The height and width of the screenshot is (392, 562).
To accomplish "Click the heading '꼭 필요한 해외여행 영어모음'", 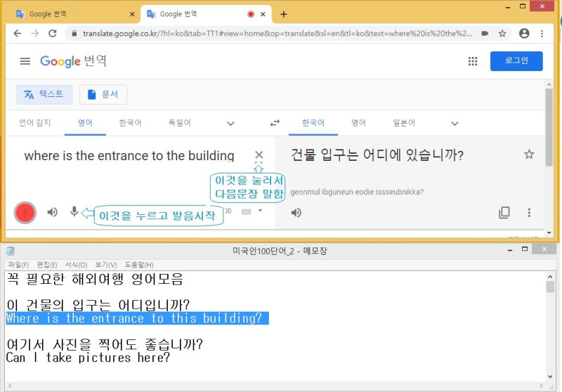I will point(95,279).
